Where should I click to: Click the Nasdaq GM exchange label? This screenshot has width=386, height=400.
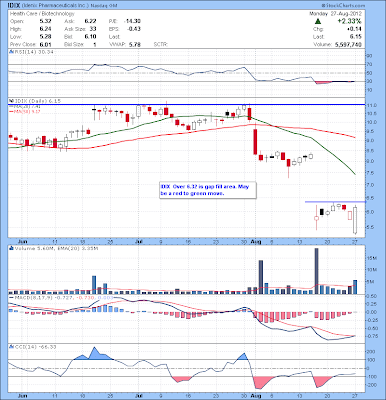click(103, 6)
